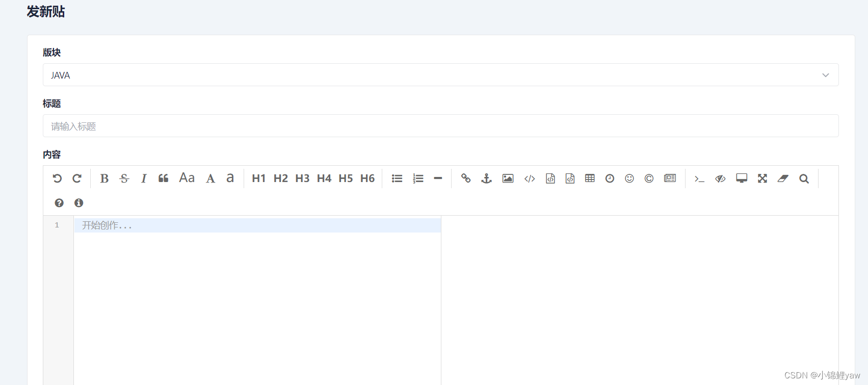Open search in the editor
868x385 pixels.
click(x=804, y=179)
